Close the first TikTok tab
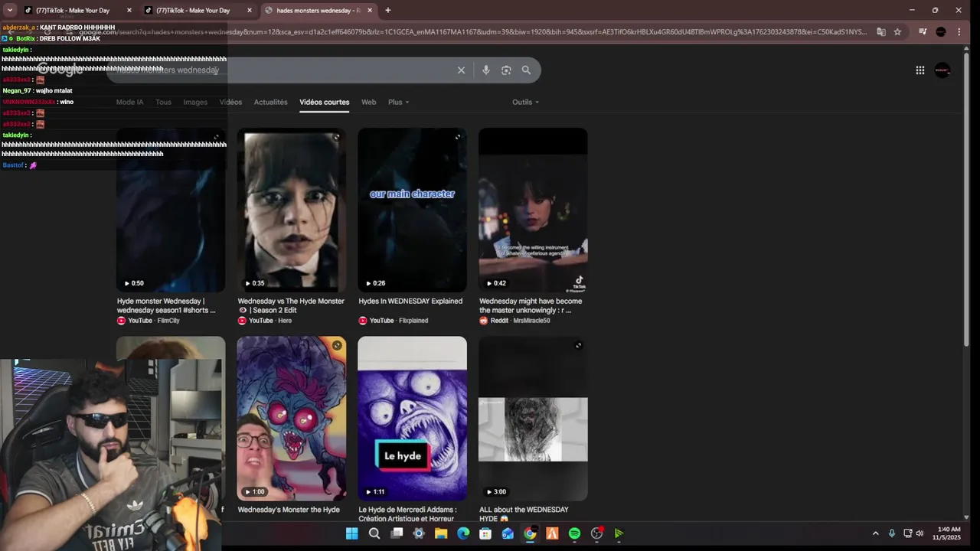 pyautogui.click(x=129, y=11)
